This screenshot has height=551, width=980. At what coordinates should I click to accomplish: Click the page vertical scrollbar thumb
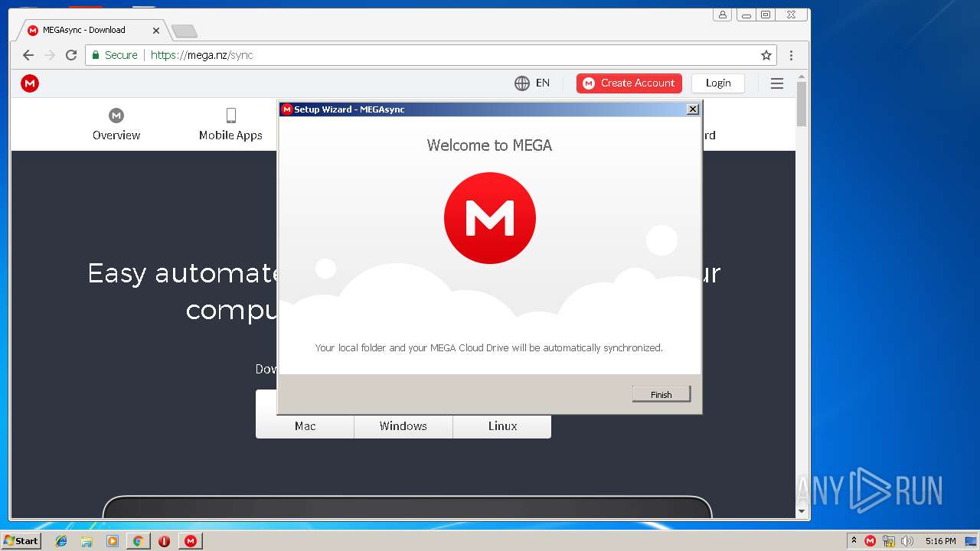coord(802,103)
